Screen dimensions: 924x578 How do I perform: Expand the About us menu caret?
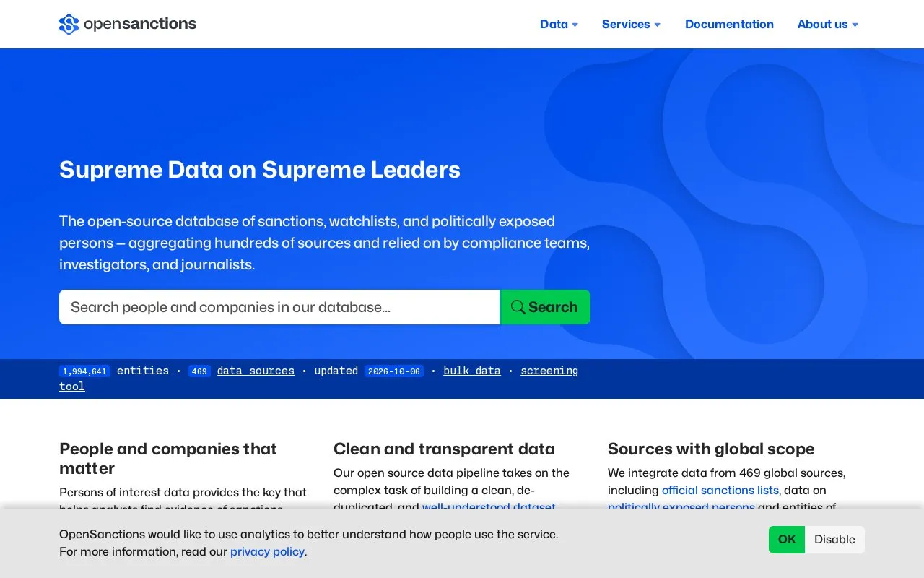tap(855, 25)
